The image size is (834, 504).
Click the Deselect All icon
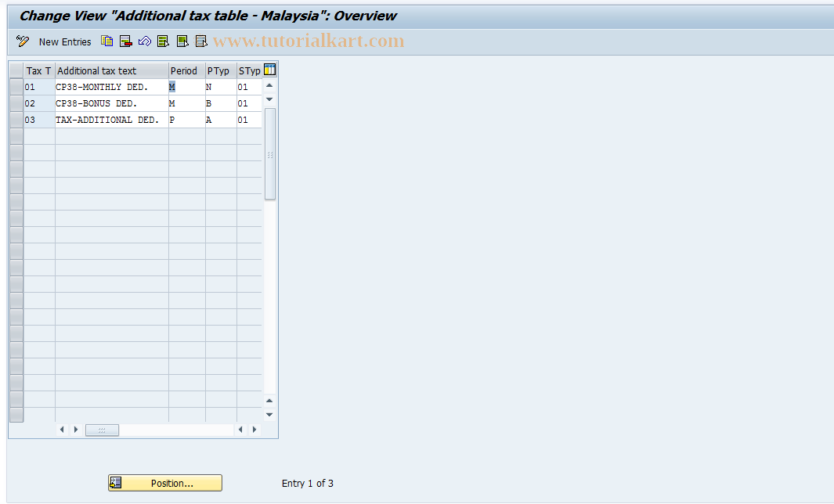201,41
